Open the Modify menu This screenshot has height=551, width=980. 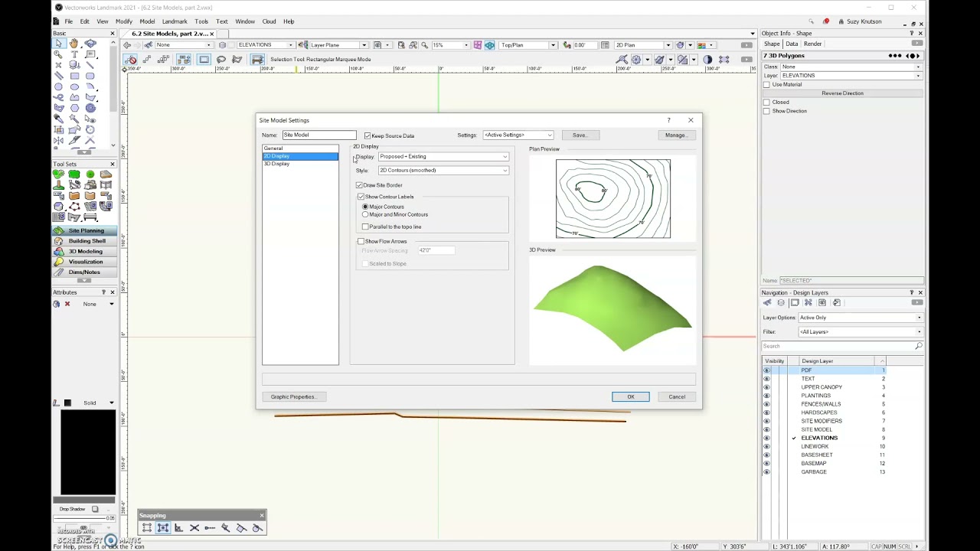point(123,21)
